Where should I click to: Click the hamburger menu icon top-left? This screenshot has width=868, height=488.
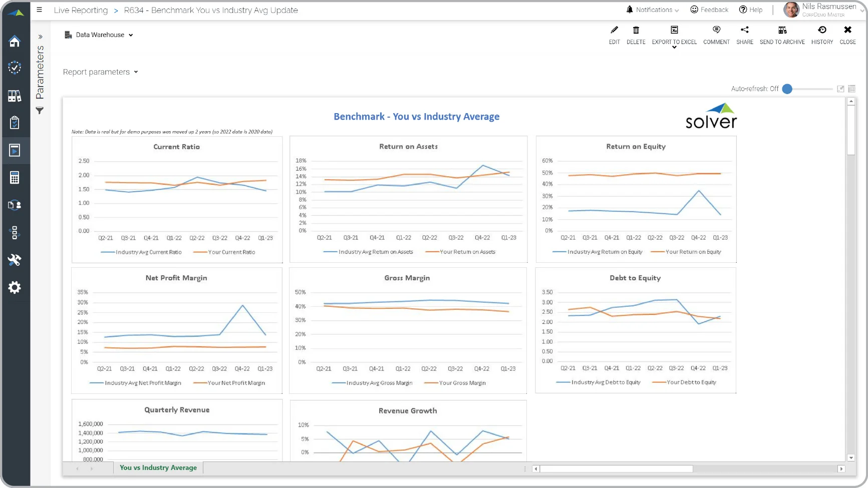[x=39, y=10]
